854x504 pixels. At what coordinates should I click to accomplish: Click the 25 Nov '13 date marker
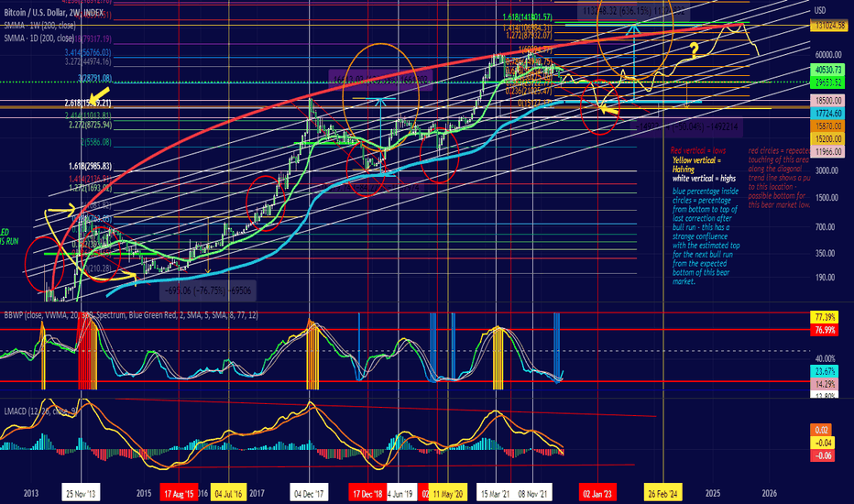(x=81, y=494)
